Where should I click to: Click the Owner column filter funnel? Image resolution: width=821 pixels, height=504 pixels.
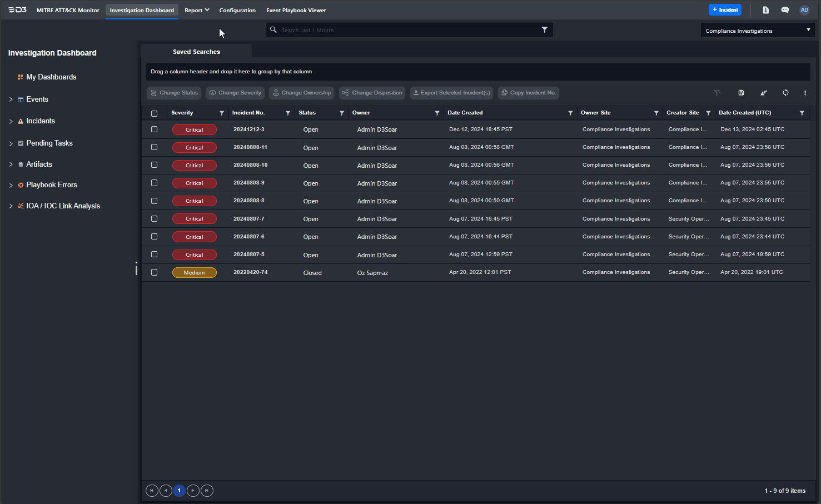click(437, 113)
